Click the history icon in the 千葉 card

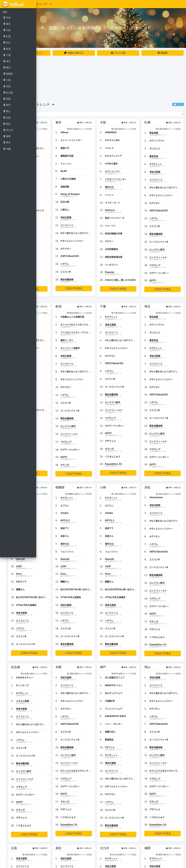pyautogui.click(x=112, y=313)
